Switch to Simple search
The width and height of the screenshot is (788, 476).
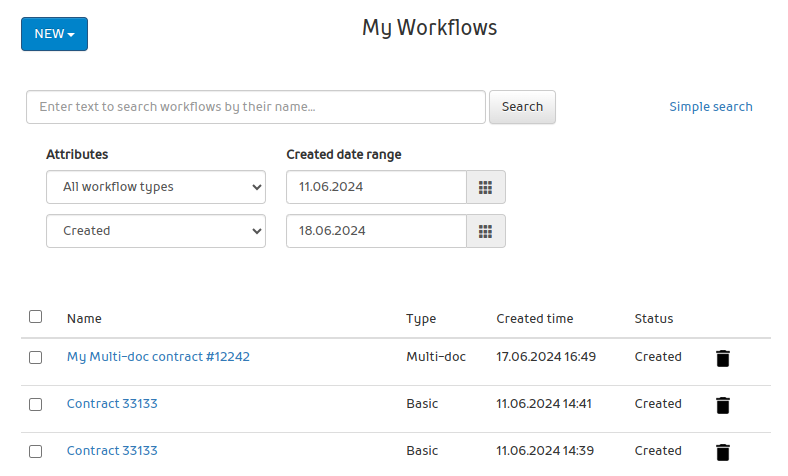click(x=710, y=107)
